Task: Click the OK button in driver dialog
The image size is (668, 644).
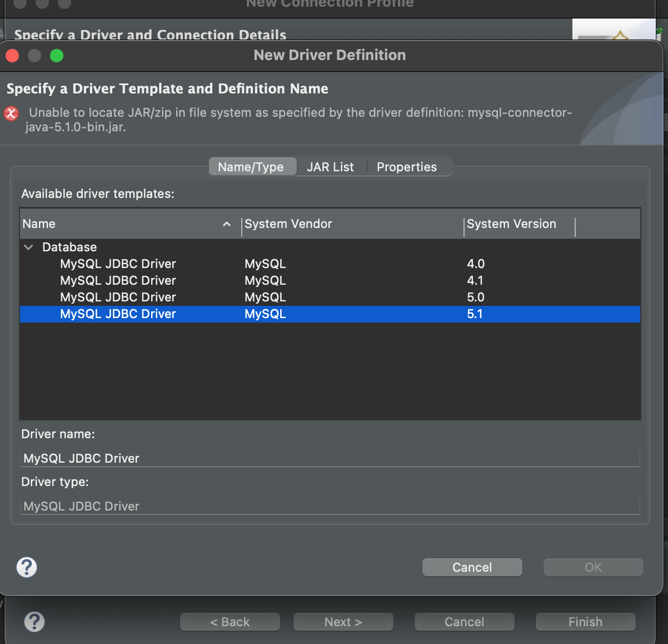Action: click(x=594, y=567)
